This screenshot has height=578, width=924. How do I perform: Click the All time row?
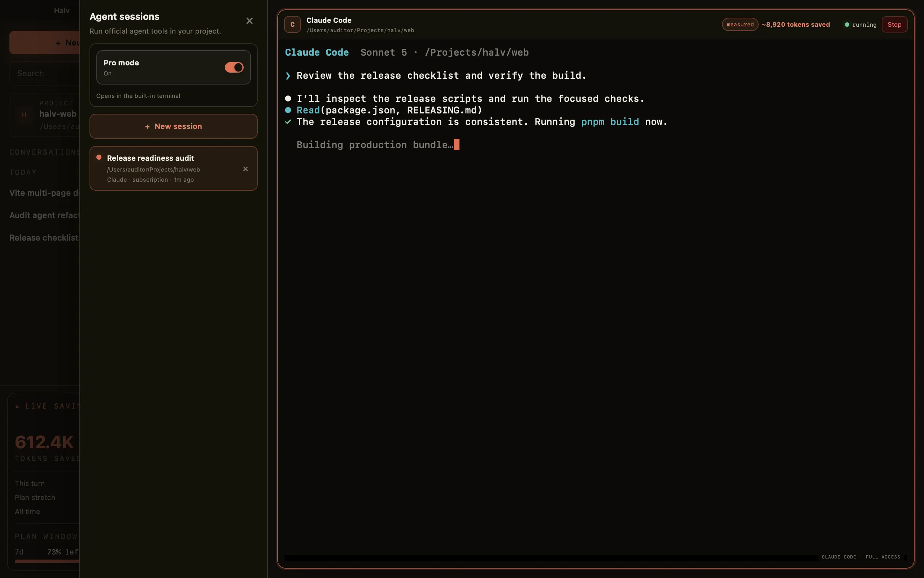click(x=27, y=512)
